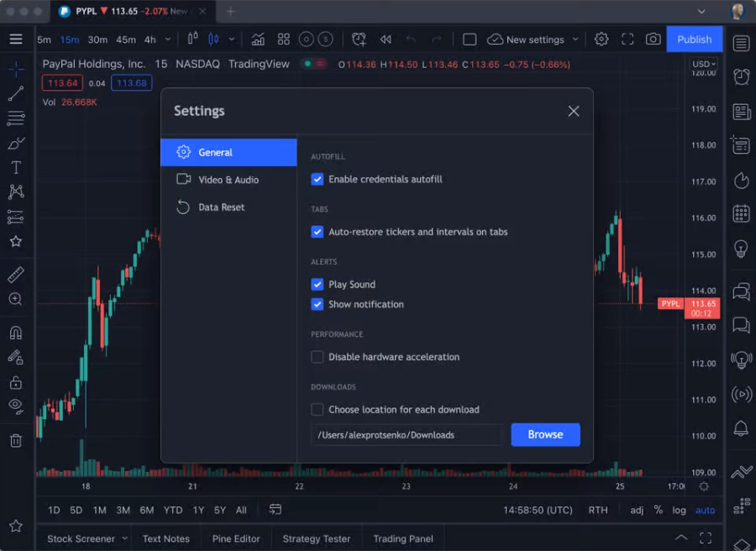Toggle the log scale
This screenshot has width=756, height=551.
tap(679, 510)
